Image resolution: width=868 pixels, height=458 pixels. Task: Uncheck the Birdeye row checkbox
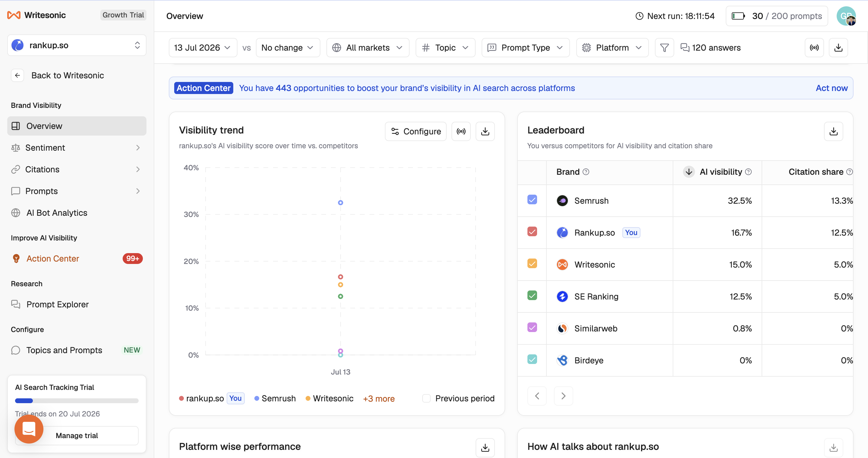[532, 359]
